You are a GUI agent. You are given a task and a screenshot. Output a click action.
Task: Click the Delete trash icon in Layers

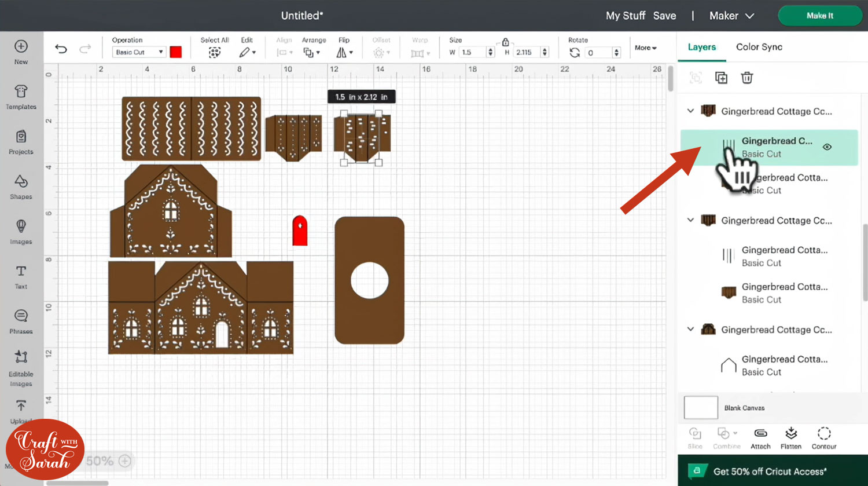point(747,78)
